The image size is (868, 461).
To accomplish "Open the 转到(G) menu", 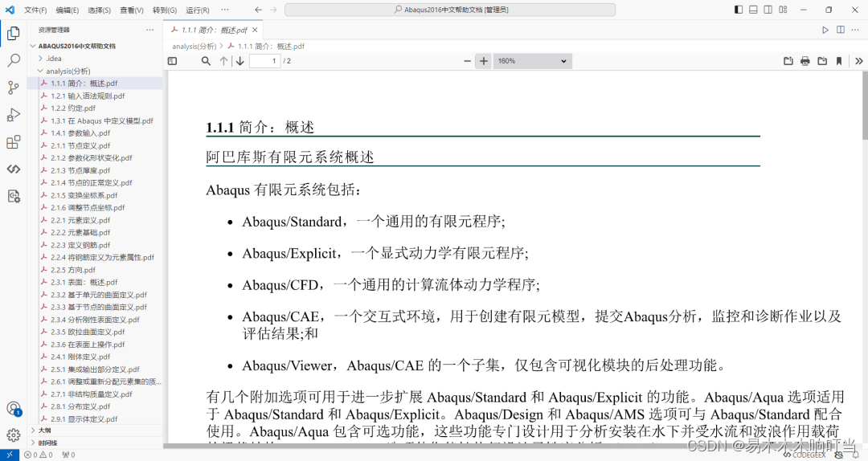I will click(165, 10).
